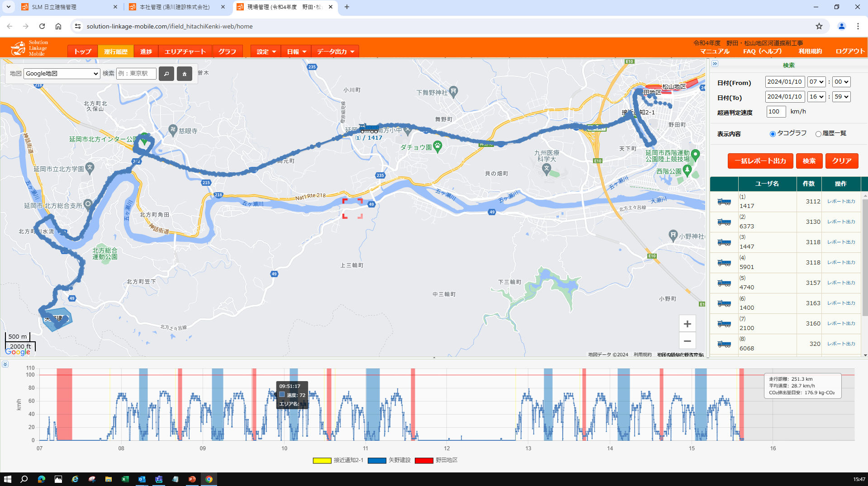Expand the データ出力 menu
868x486 pixels.
pyautogui.click(x=335, y=52)
